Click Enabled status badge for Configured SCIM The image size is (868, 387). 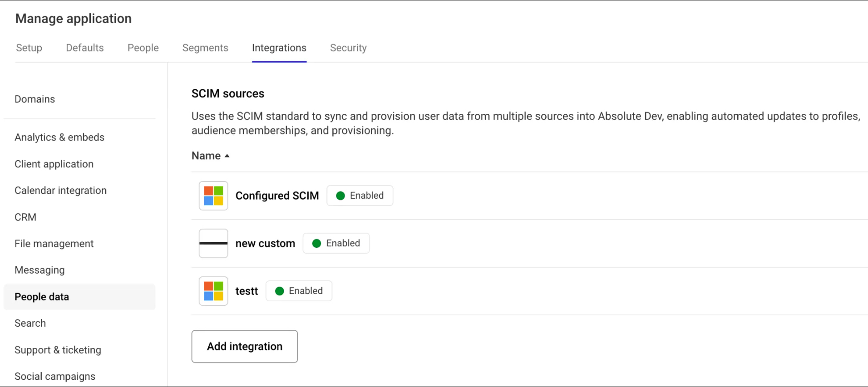(360, 196)
